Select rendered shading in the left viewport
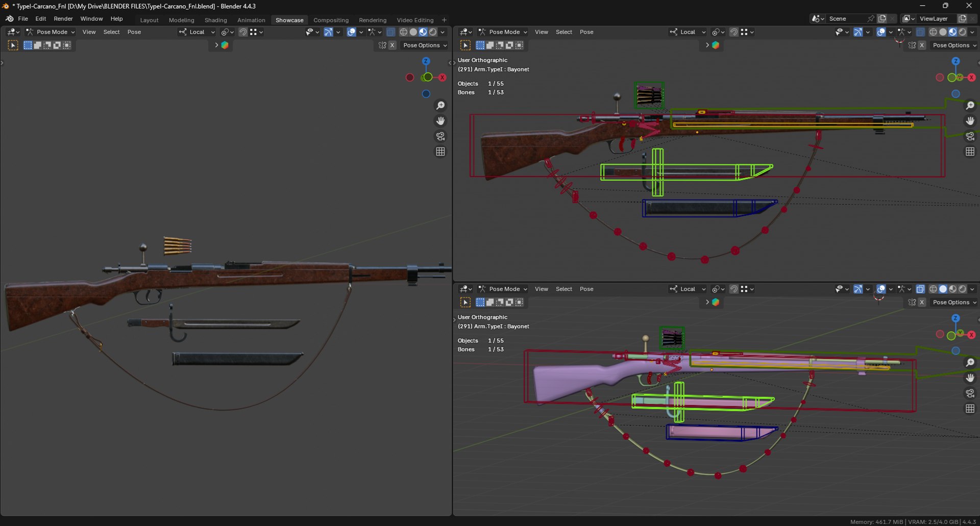This screenshot has height=526, width=980. pyautogui.click(x=433, y=32)
